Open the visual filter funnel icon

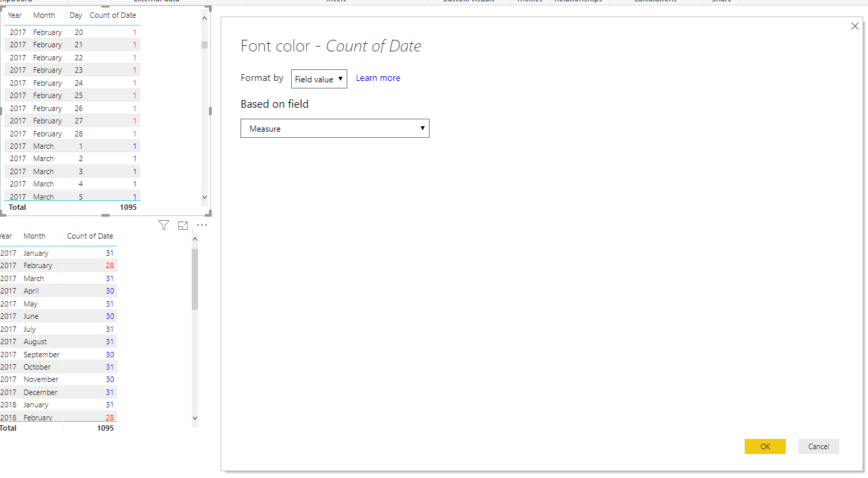[x=163, y=225]
